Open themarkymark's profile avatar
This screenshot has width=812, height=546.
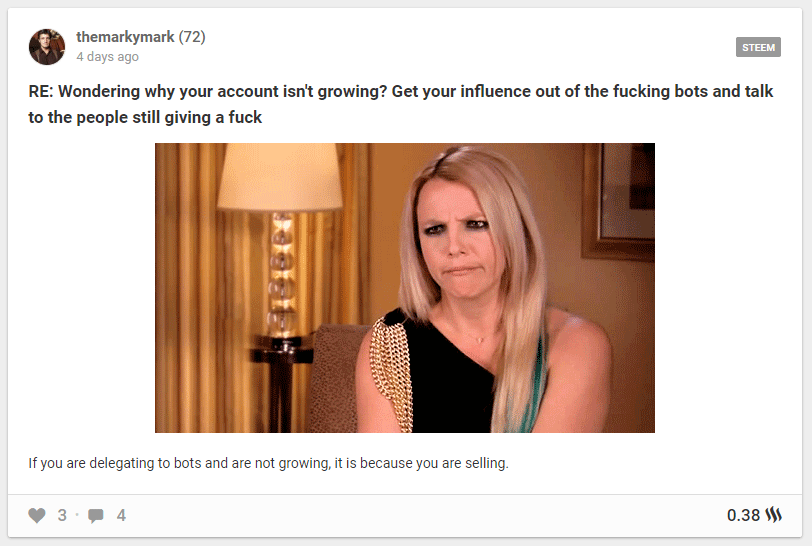[x=47, y=47]
